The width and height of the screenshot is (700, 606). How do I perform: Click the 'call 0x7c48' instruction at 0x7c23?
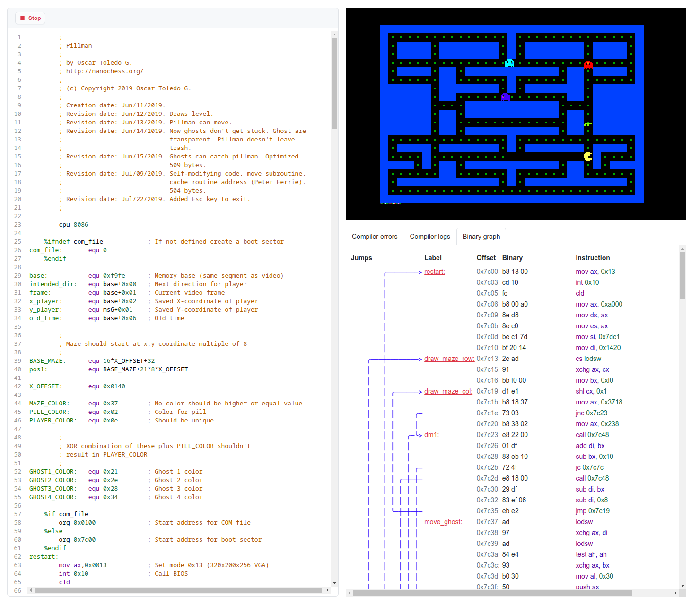pos(592,435)
